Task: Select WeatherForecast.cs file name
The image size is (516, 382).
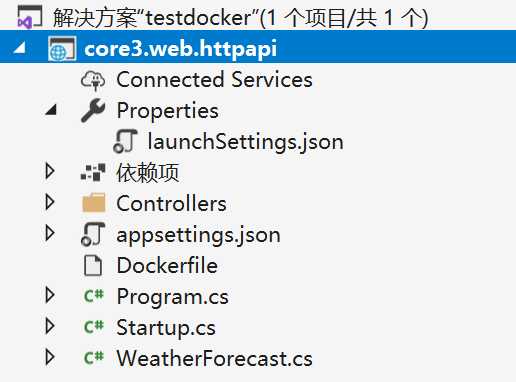Action: 215,359
